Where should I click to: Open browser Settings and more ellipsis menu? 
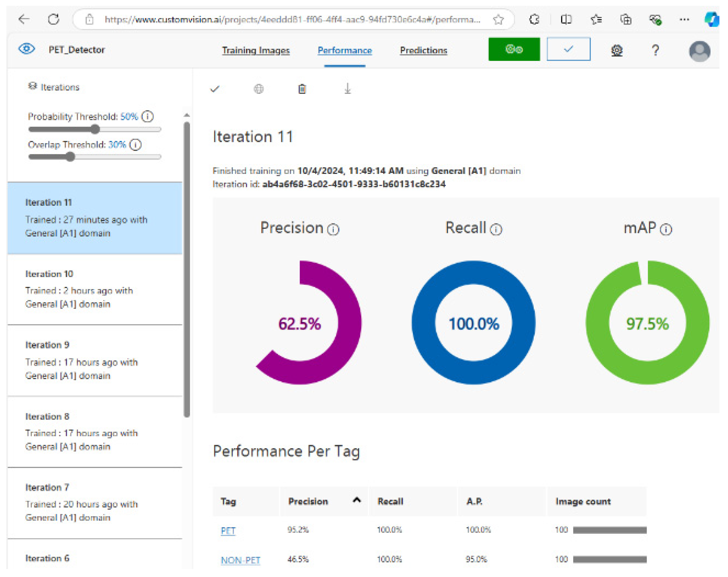coord(684,20)
